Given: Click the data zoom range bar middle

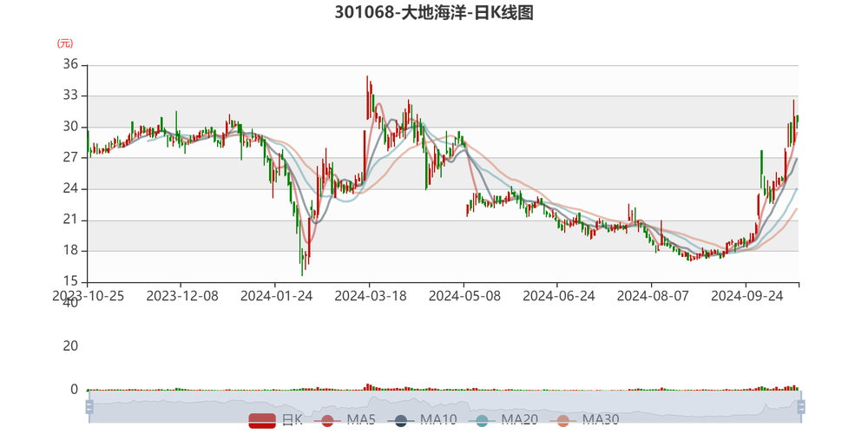Looking at the screenshot, I should (444, 407).
